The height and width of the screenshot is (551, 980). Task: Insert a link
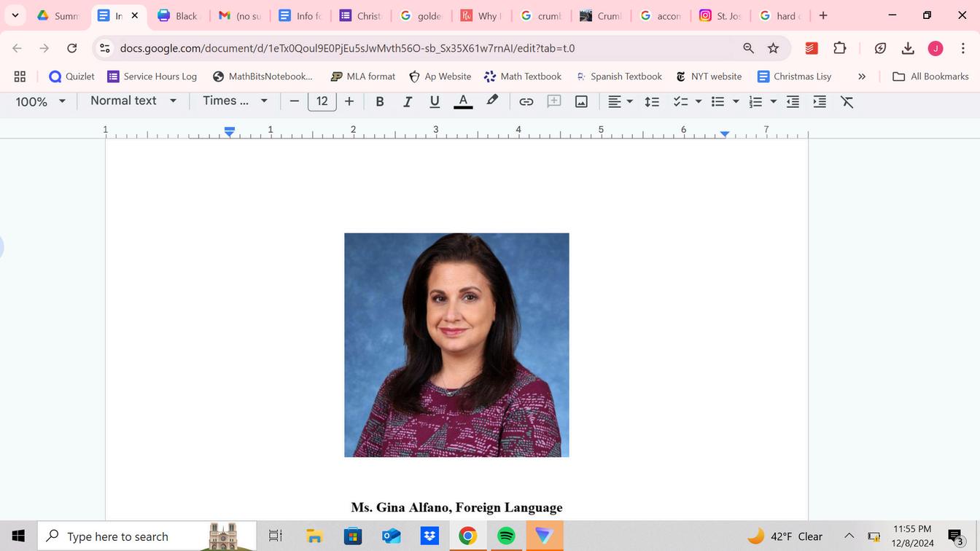click(526, 101)
